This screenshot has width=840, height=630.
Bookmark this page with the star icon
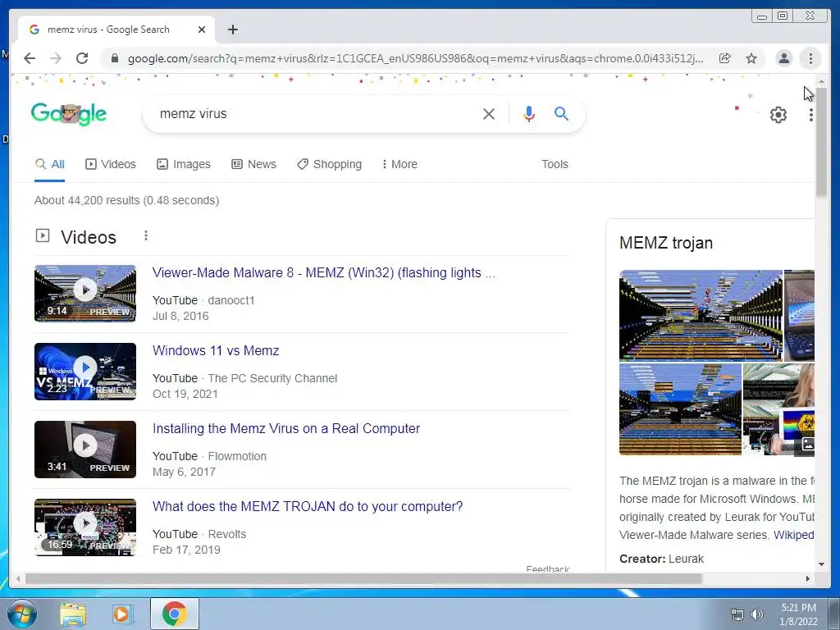pos(751,58)
